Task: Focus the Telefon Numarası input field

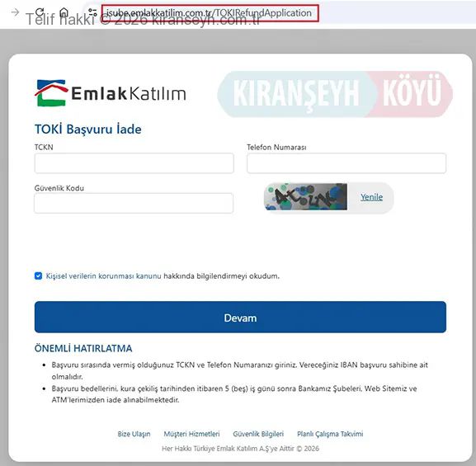Action: pyautogui.click(x=346, y=163)
